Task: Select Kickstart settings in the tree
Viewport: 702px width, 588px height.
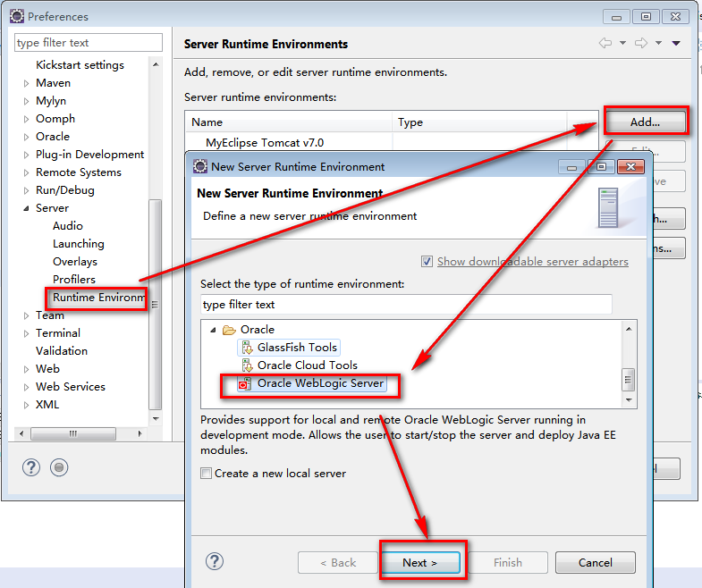Action: tap(80, 65)
